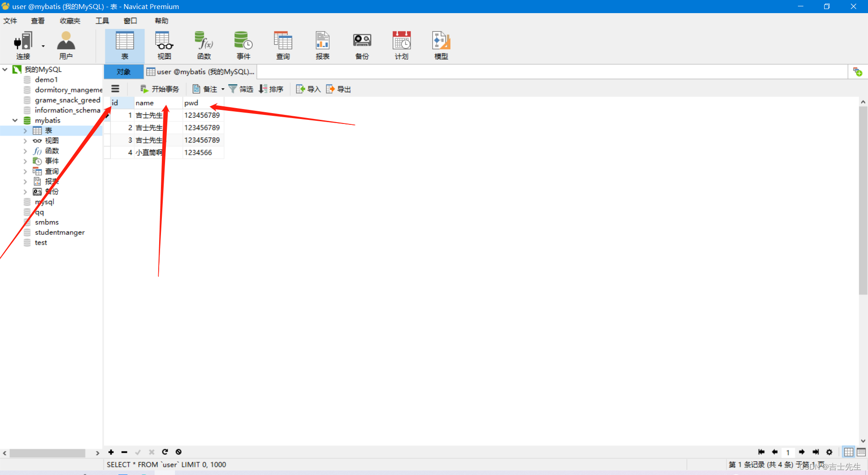Open the 备注 dropdown arrow
This screenshot has height=475, width=868.
(x=223, y=89)
